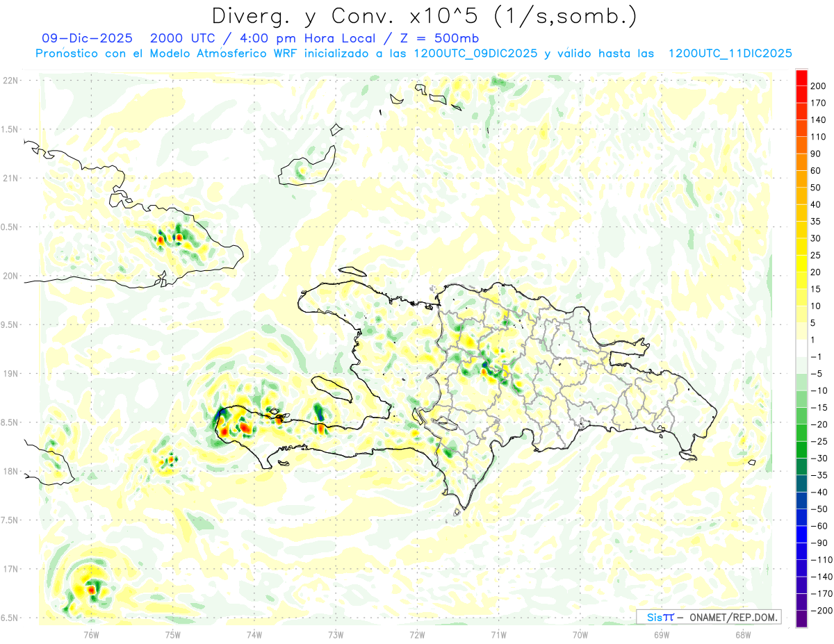834x644 pixels.
Task: Click the legend value '-15'
Action: point(818,408)
